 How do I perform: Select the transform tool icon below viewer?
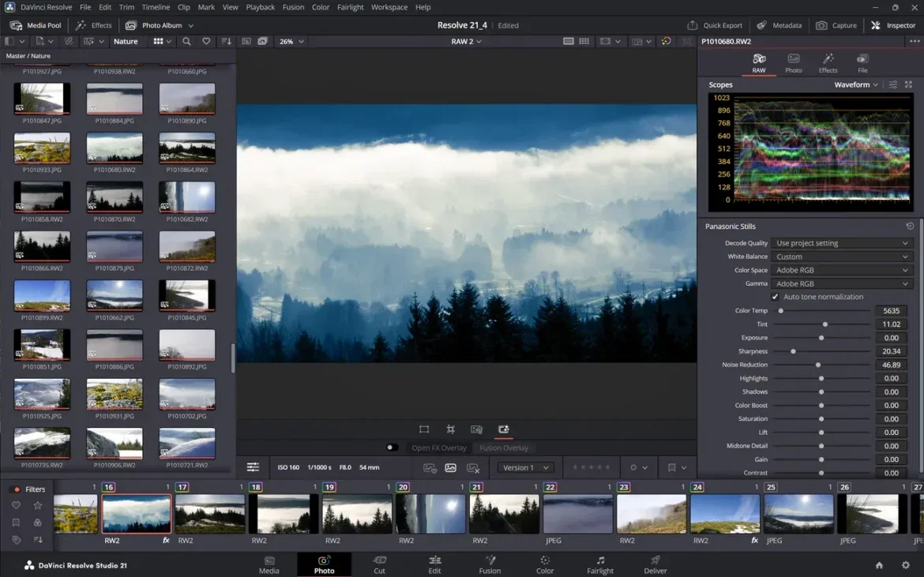[x=423, y=429]
